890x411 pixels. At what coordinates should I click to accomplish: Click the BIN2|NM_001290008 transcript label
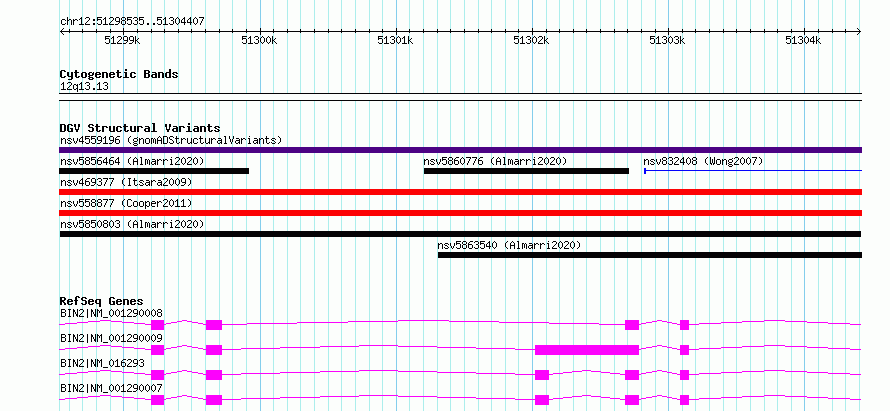(x=111, y=313)
